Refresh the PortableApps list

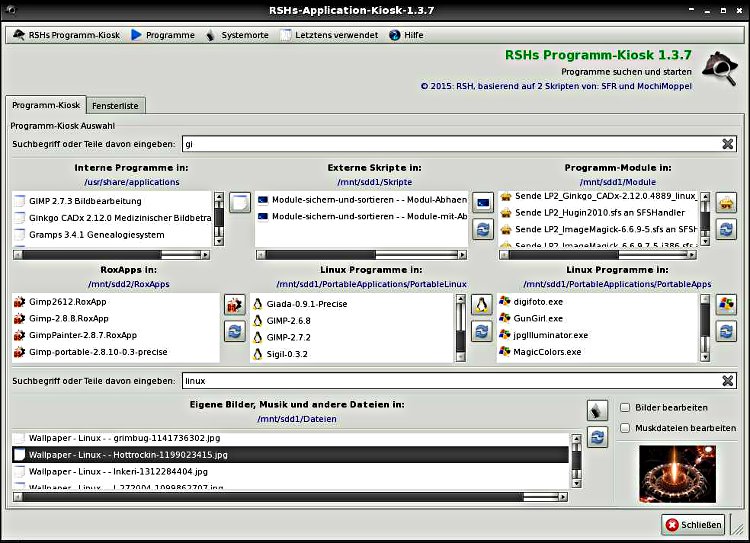click(x=726, y=331)
